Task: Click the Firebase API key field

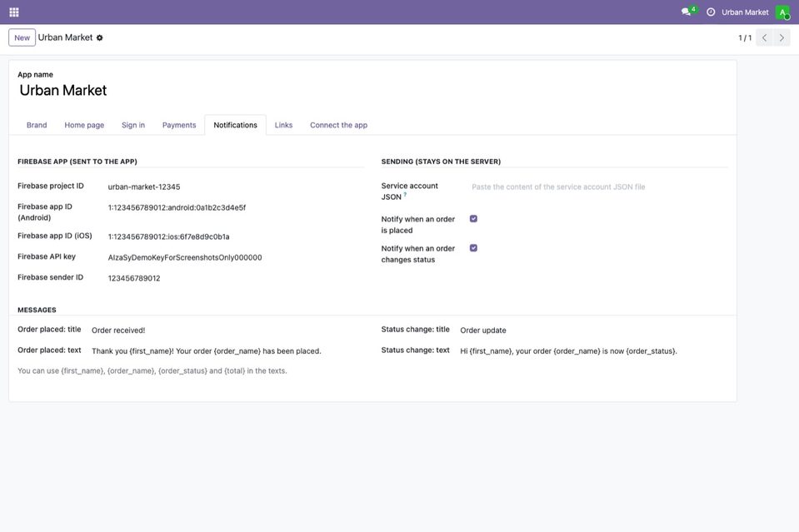Action: [x=236, y=257]
